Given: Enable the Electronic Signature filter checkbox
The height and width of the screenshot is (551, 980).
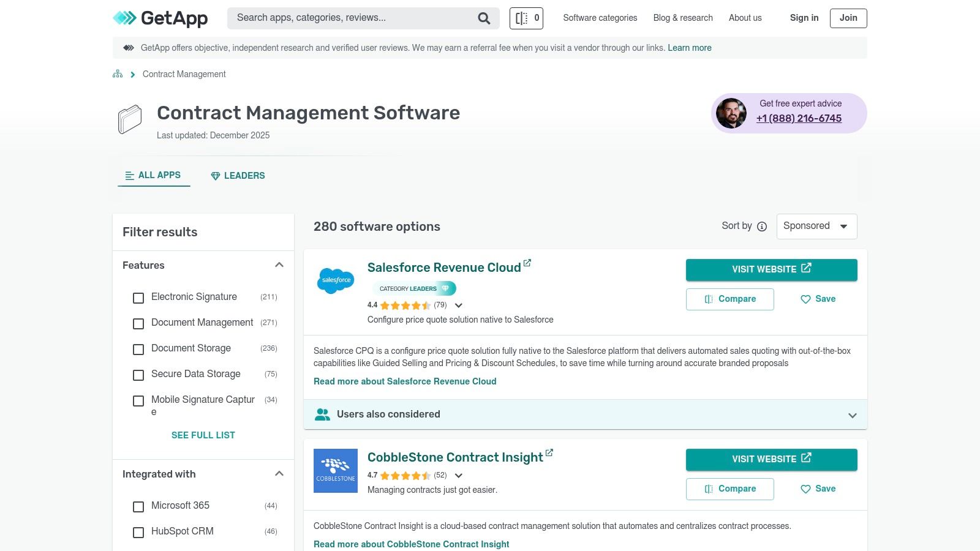Looking at the screenshot, I should tap(138, 298).
